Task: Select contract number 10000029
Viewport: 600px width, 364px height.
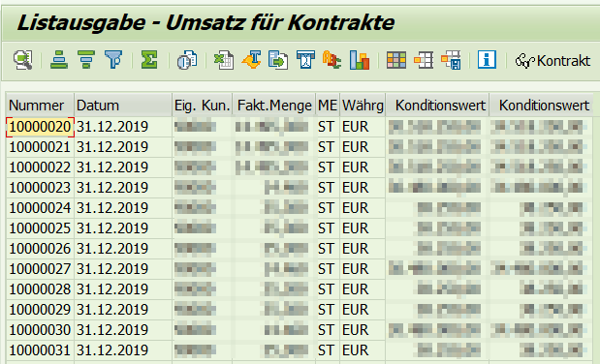Action: pos(40,310)
